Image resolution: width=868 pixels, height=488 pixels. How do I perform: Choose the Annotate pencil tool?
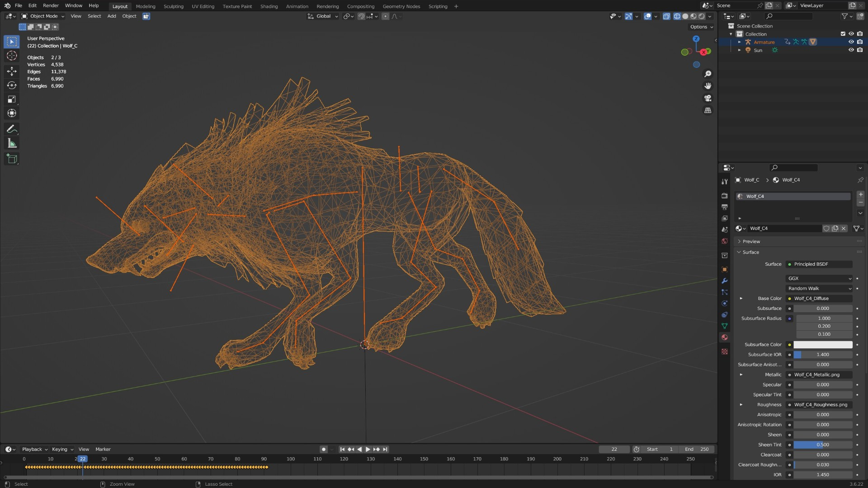coord(12,129)
